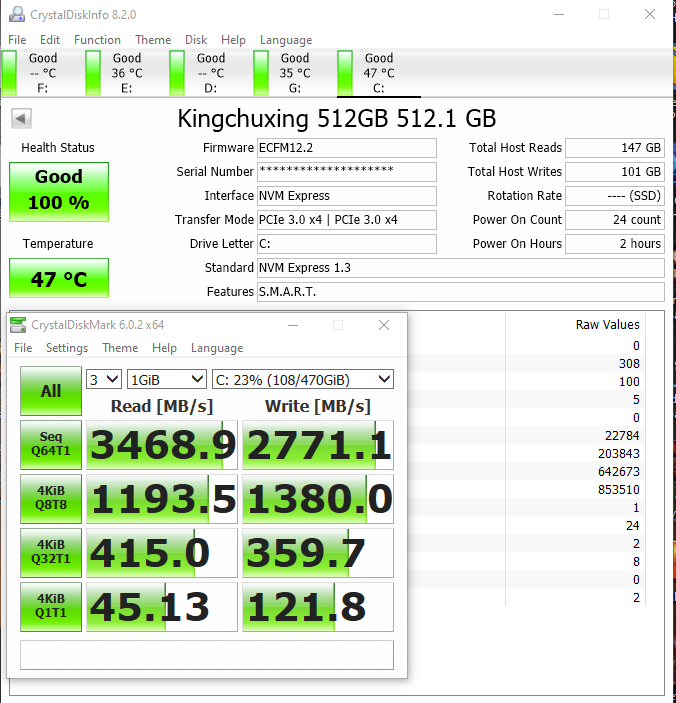
Task: Click raw value 642673
Action: tap(619, 472)
